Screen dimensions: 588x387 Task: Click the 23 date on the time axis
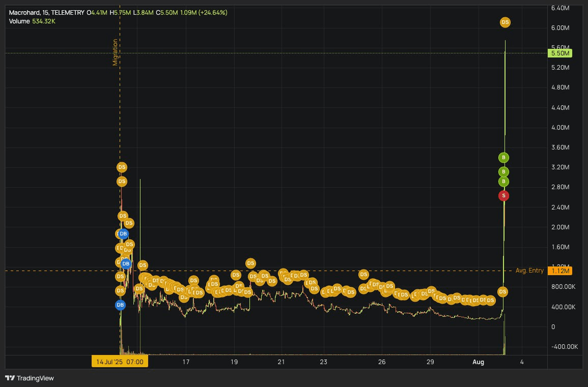[x=324, y=362]
